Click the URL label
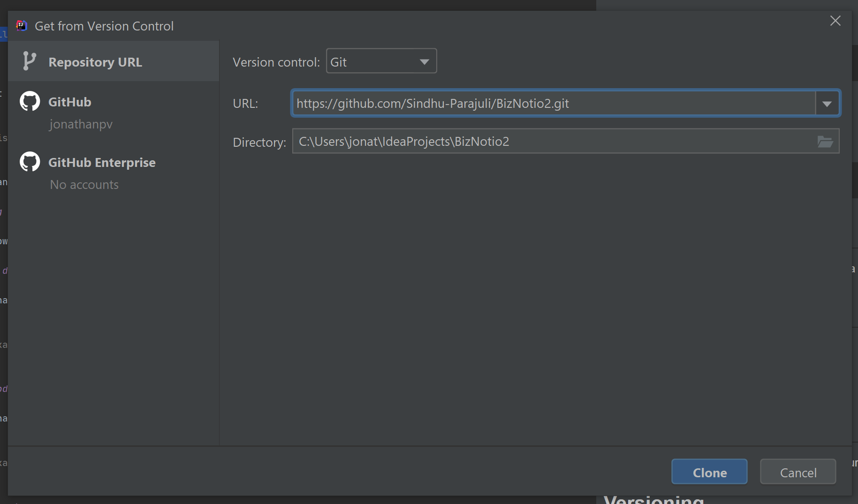858x504 pixels. (x=245, y=103)
